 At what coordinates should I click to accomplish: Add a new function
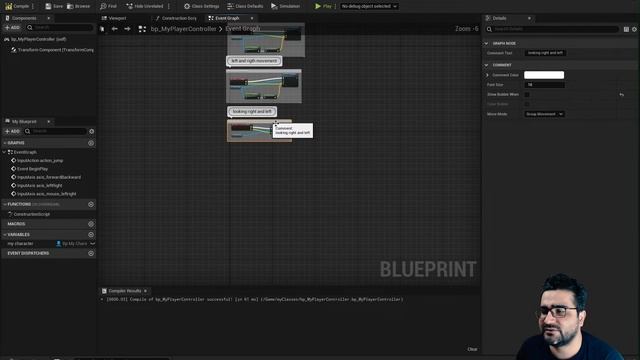click(x=91, y=204)
